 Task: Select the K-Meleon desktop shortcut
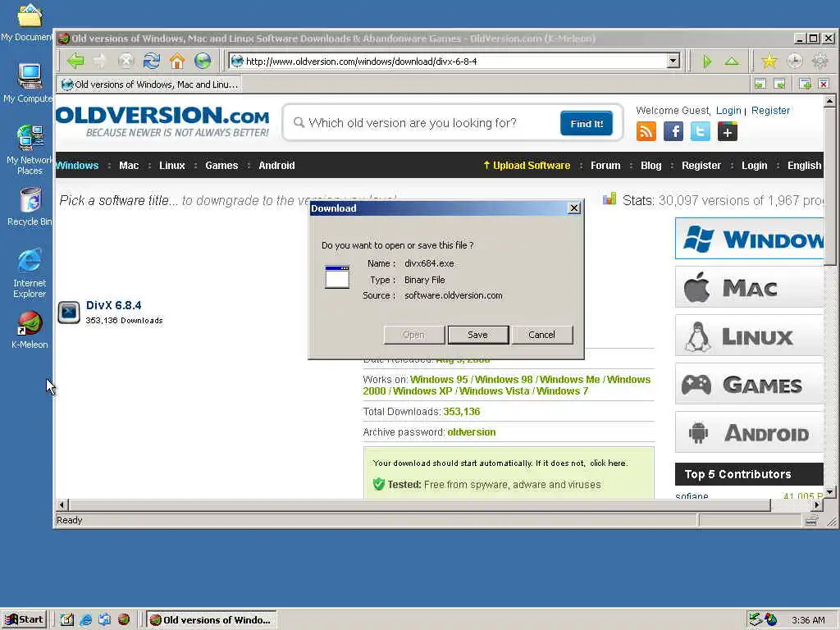pyautogui.click(x=30, y=330)
